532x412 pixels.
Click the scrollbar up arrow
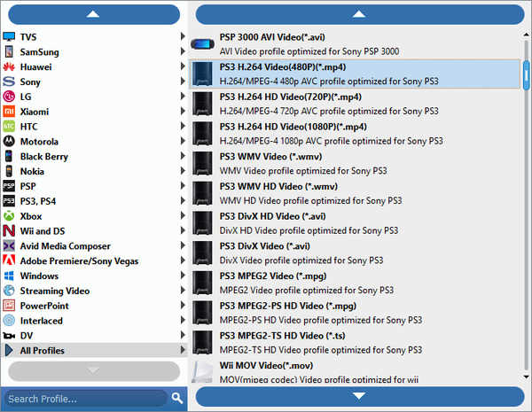pyautogui.click(x=527, y=35)
